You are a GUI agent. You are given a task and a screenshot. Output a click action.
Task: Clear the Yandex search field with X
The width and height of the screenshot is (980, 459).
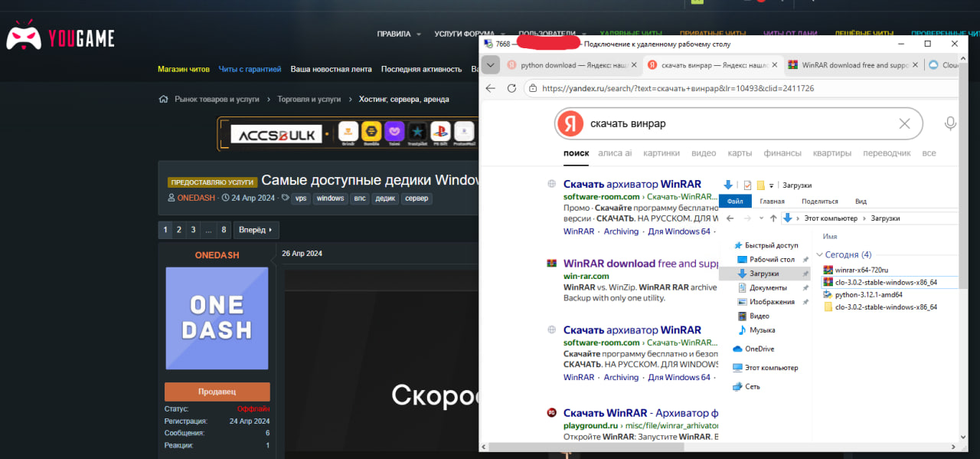click(x=904, y=123)
